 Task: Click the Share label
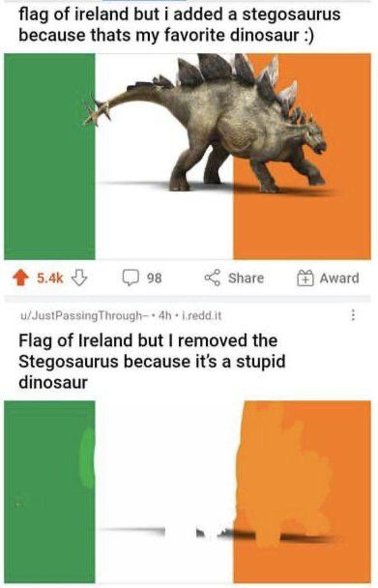246,278
